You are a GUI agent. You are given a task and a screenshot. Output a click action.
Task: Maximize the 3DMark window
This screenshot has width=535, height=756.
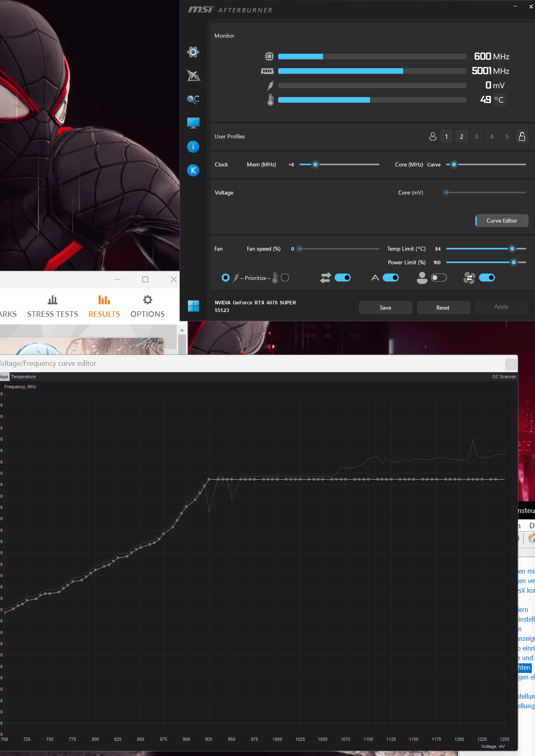(x=145, y=279)
